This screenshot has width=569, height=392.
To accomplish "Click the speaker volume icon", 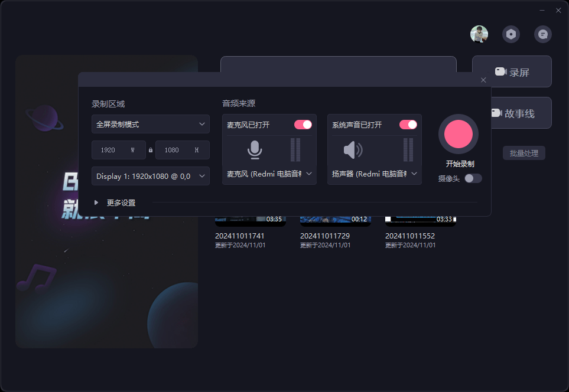I will [x=353, y=150].
